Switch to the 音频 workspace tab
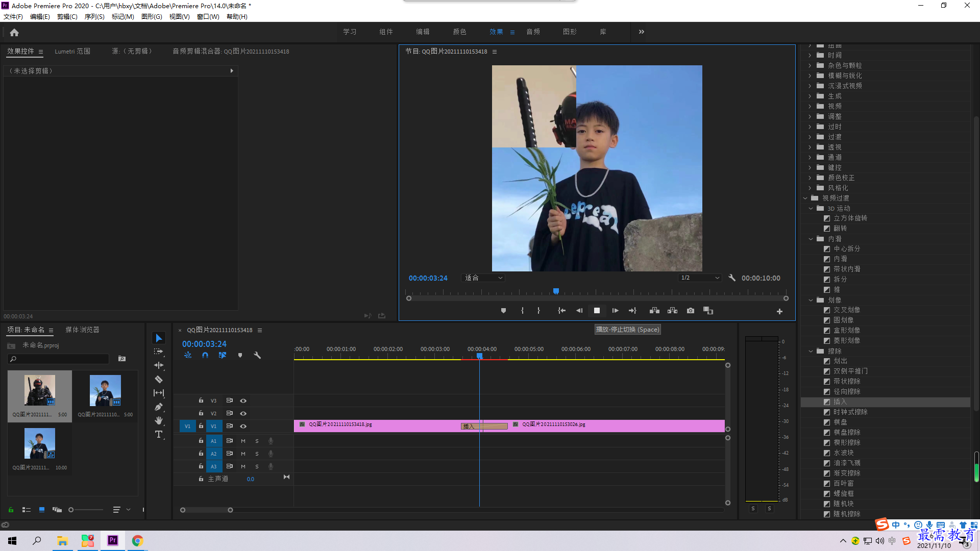 tap(533, 32)
